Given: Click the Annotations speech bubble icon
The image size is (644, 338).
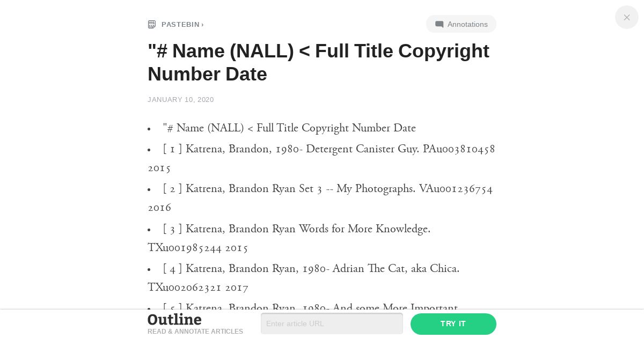Looking at the screenshot, I should [x=440, y=24].
